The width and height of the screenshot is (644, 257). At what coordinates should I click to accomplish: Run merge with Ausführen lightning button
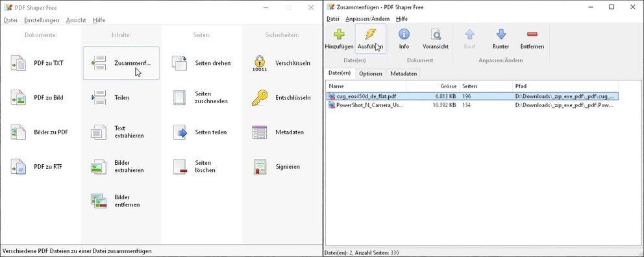pos(371,39)
